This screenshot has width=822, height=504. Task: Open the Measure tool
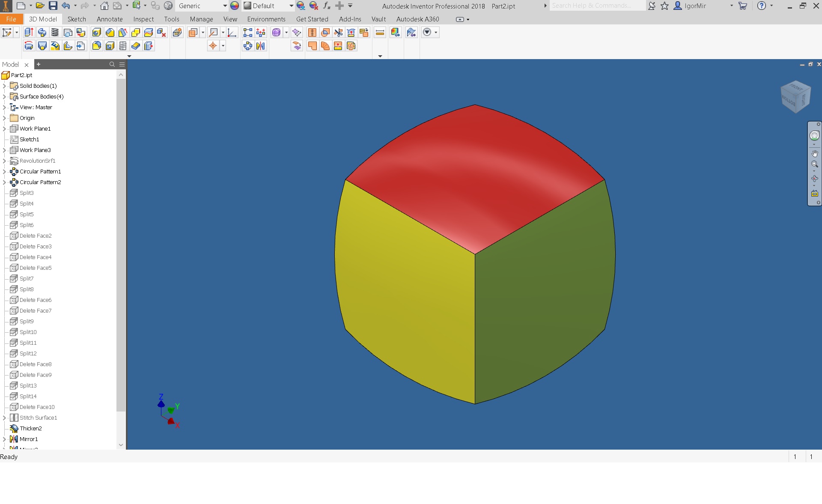[380, 32]
